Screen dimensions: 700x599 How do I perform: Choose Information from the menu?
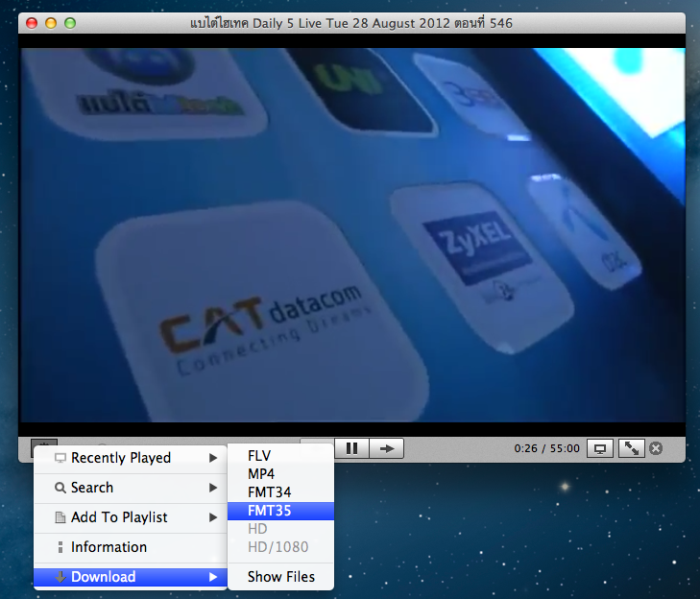click(x=131, y=547)
